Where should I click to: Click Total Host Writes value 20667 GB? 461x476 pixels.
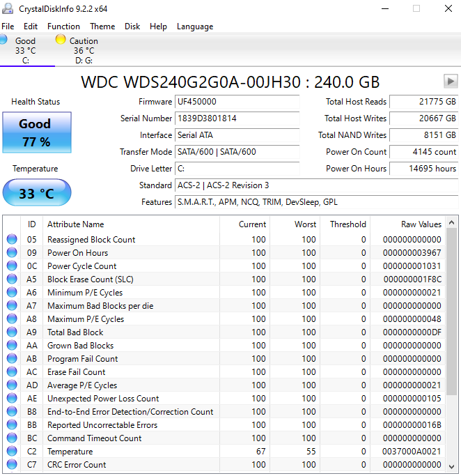423,118
